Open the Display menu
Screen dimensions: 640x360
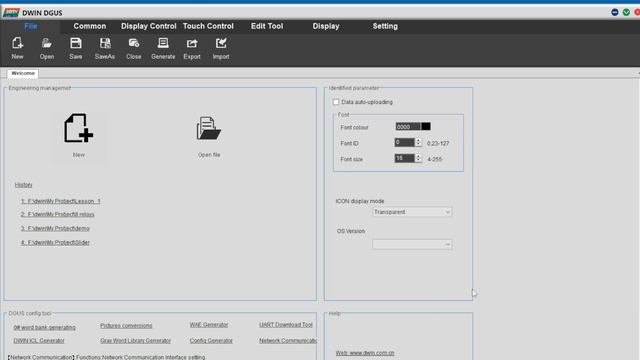click(x=326, y=26)
